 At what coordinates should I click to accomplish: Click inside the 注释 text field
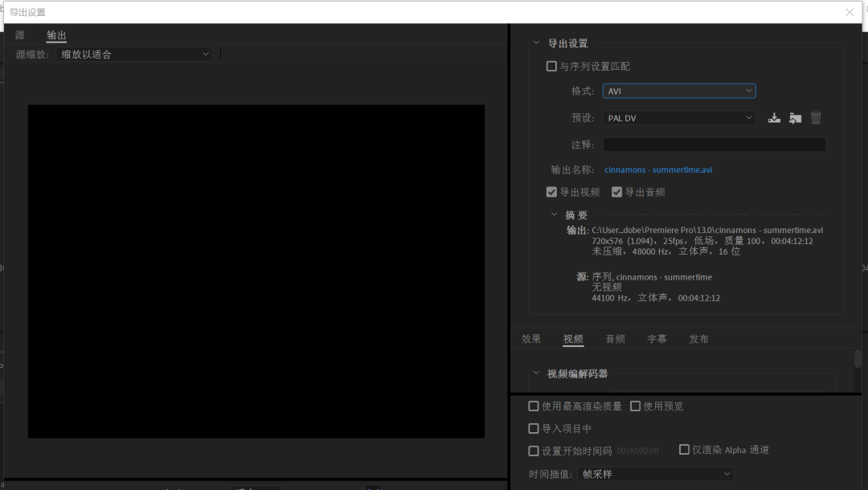point(714,145)
